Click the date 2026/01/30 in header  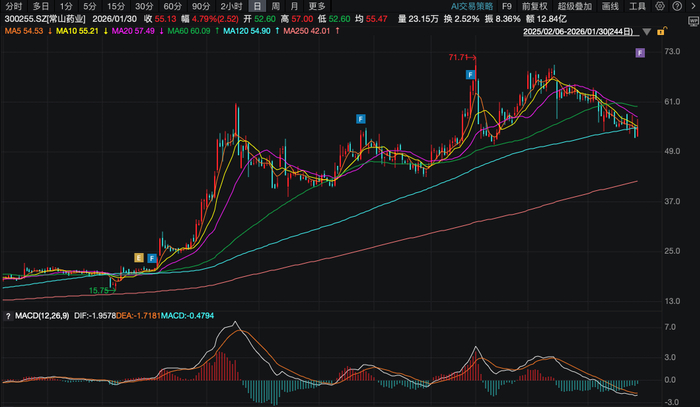click(114, 19)
